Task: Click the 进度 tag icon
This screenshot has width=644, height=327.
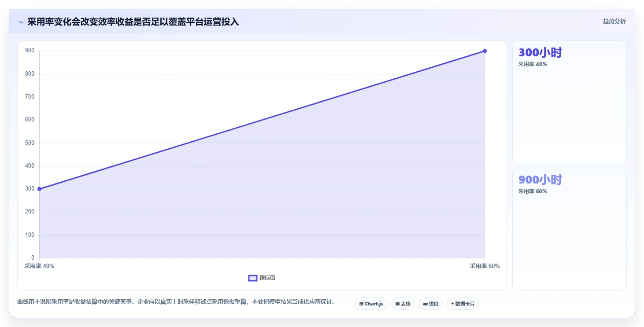Action: 425,304
